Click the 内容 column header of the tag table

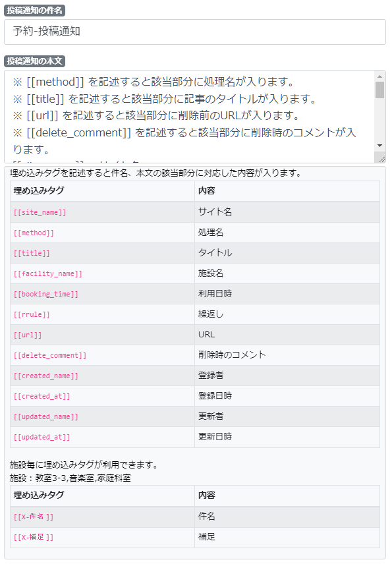click(x=203, y=190)
